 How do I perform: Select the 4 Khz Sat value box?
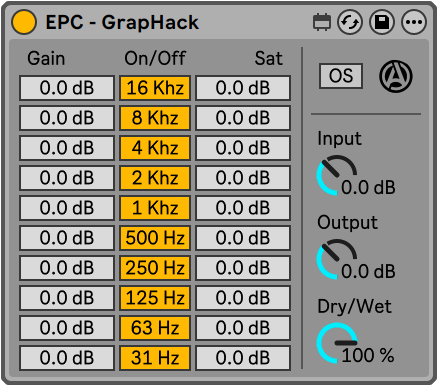[x=243, y=148]
